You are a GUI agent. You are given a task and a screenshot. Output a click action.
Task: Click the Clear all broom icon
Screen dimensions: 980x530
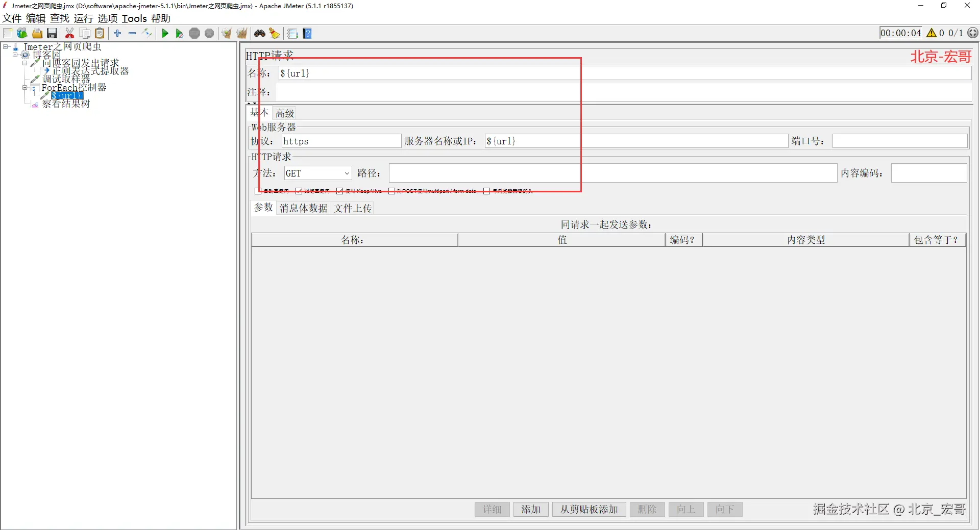(242, 33)
